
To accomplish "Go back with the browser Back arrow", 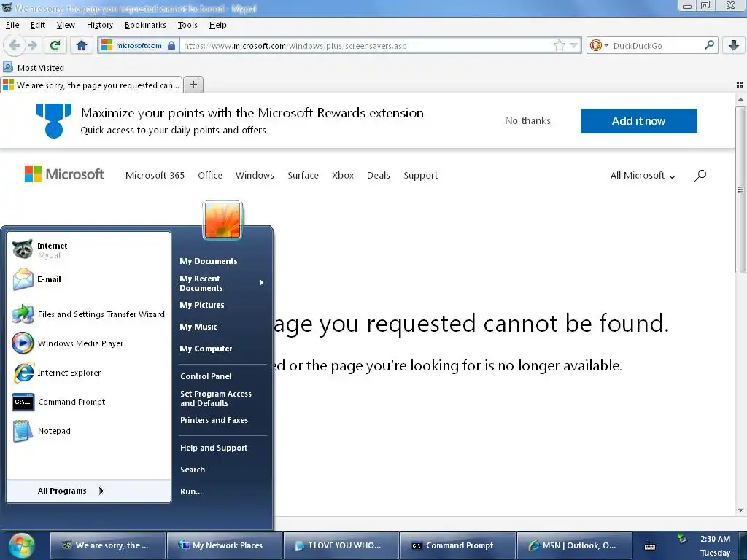I will pos(15,45).
